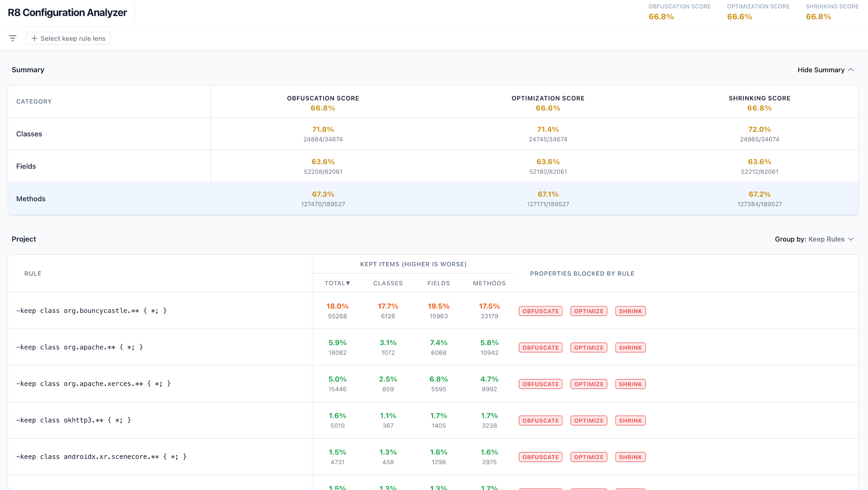The height and width of the screenshot is (490, 868).
Task: Click OPTIMIZE tag on scenecore row
Action: tap(589, 457)
